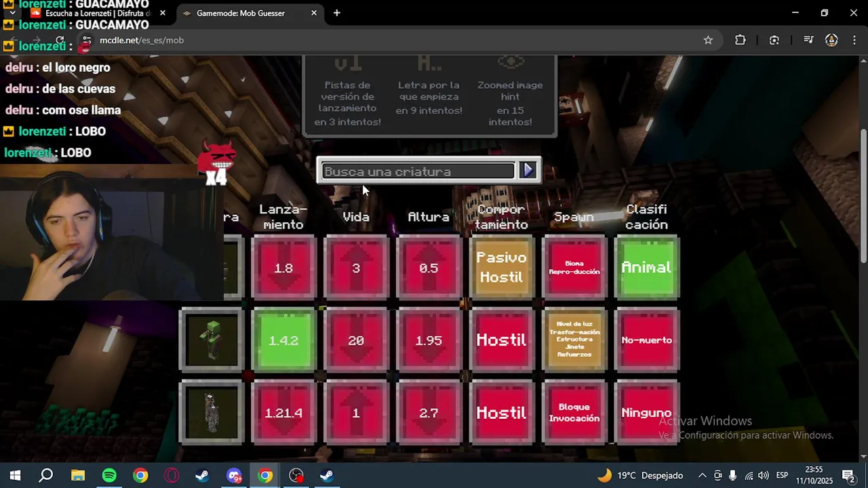Viewport: 868px width, 488px height.
Task: Open the Chrome media controls icon
Action: (x=808, y=40)
